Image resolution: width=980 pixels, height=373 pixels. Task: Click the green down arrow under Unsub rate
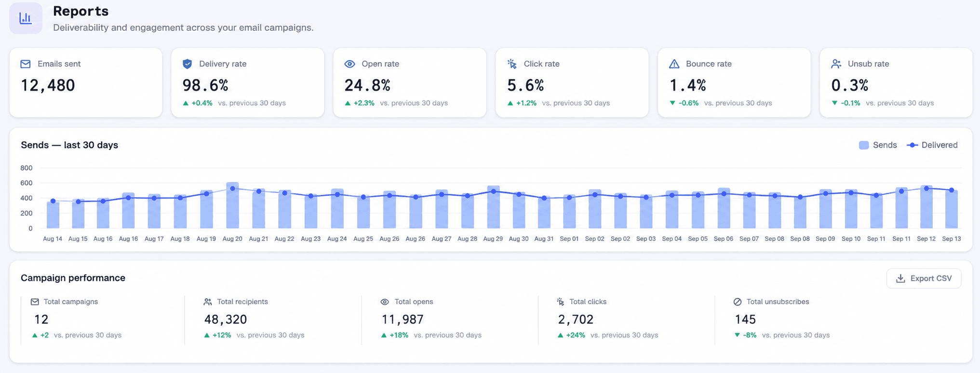834,103
